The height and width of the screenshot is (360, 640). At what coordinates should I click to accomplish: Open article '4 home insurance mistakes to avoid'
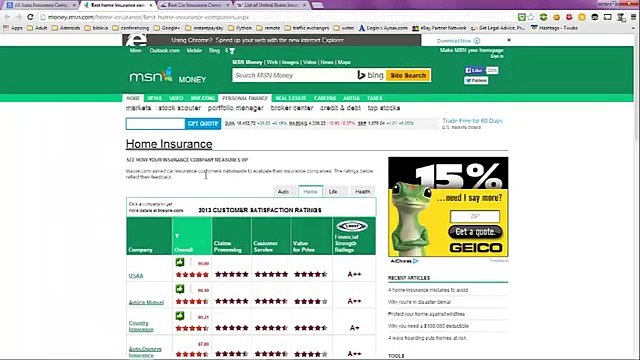coord(428,290)
